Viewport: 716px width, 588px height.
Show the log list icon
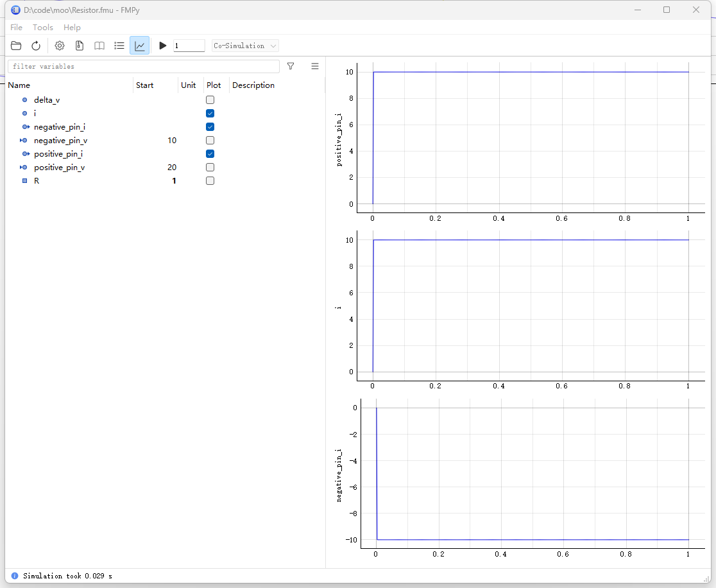119,46
